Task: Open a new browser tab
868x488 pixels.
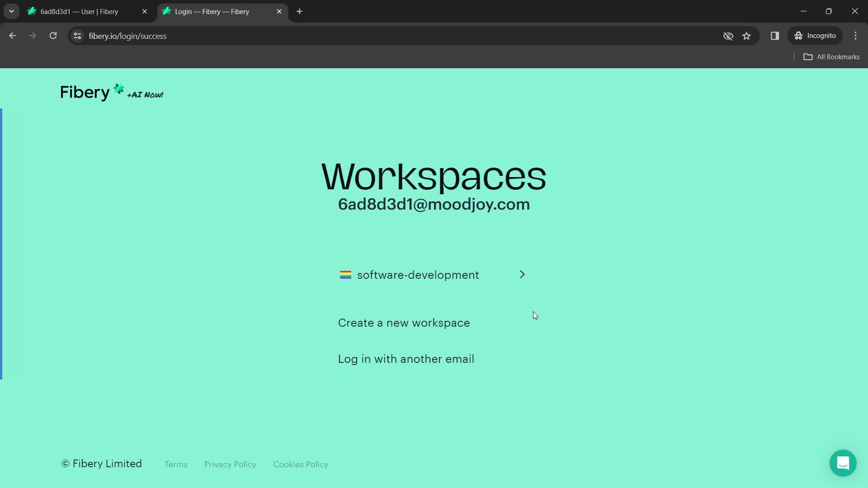Action: pos(299,11)
